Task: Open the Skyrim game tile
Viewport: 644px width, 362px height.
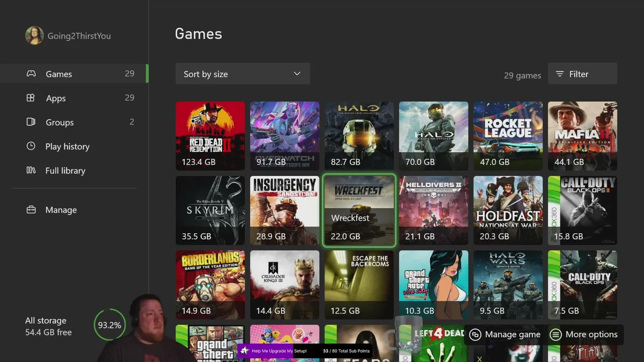Action: [210, 210]
